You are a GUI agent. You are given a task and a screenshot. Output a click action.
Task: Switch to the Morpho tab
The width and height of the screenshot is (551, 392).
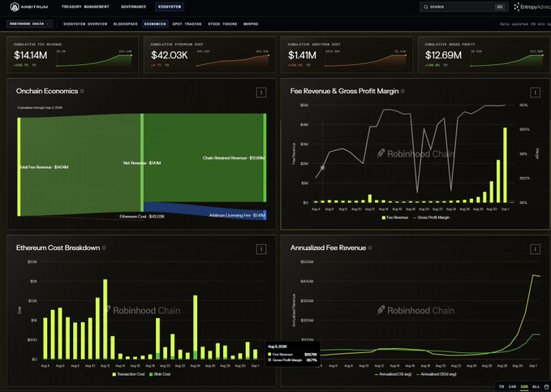tap(251, 24)
